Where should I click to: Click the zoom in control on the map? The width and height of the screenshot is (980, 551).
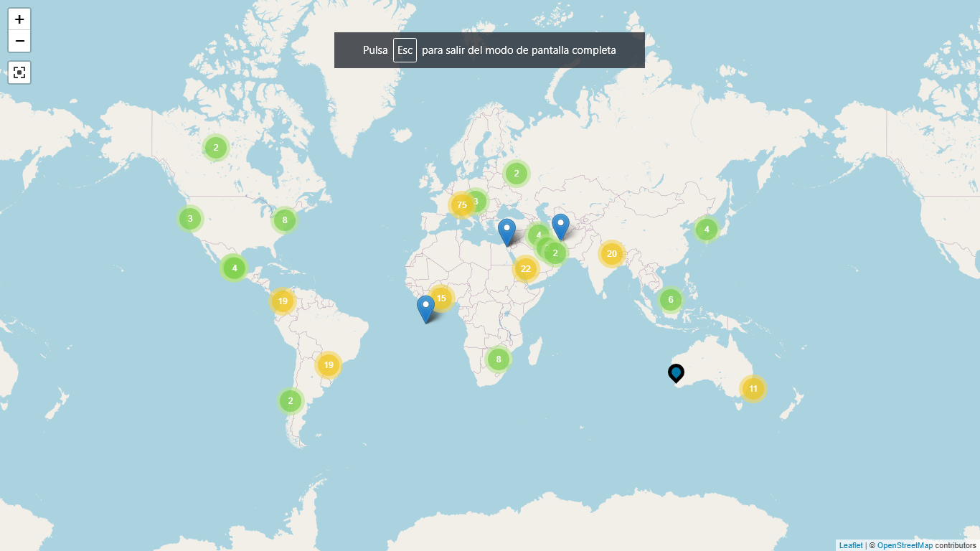click(19, 20)
